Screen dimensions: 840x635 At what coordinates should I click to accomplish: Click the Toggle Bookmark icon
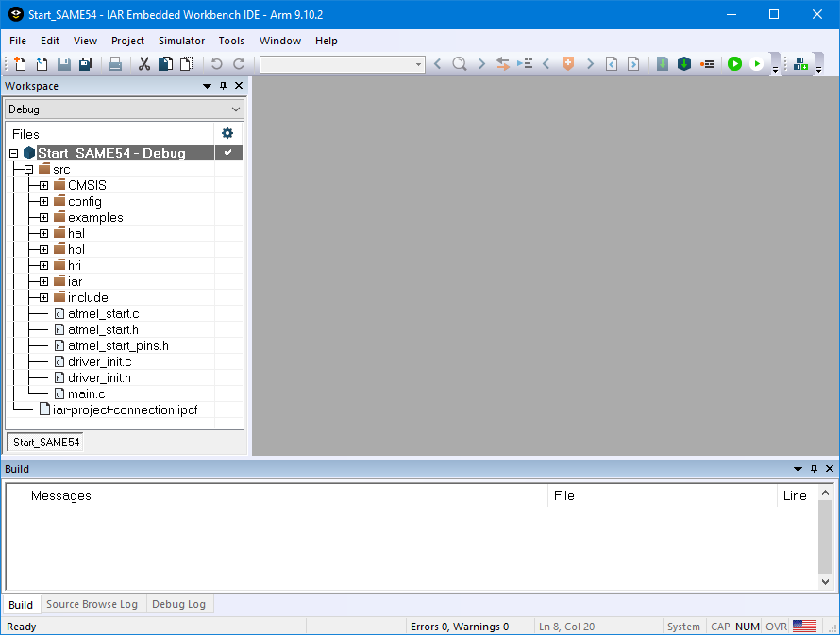coord(568,64)
